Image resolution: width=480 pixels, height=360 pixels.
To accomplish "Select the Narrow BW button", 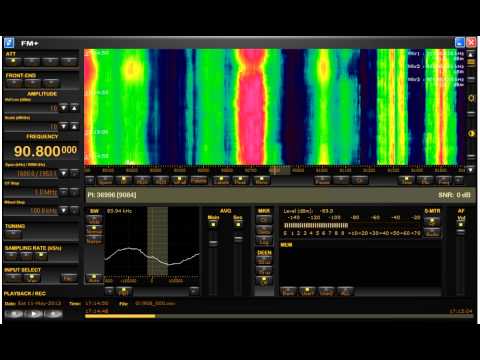I will 94,240.
